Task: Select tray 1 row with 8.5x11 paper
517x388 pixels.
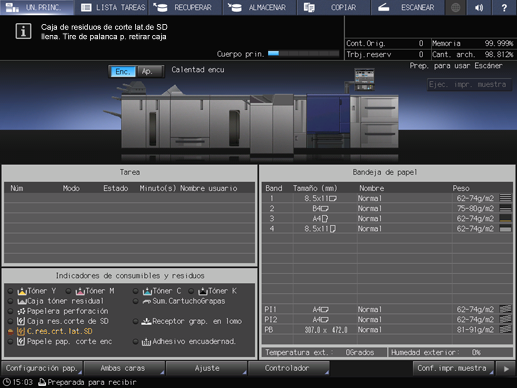Action: point(387,198)
